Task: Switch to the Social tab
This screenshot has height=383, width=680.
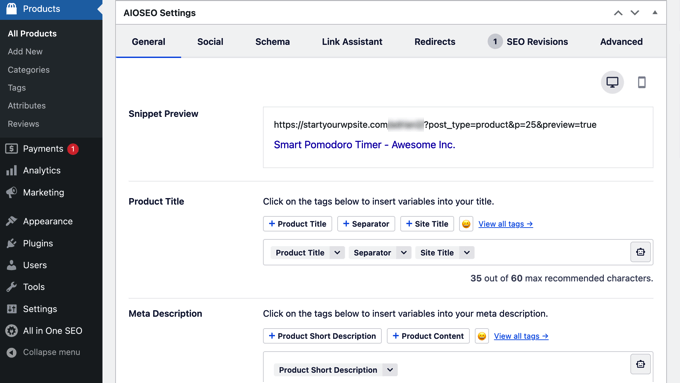Action: pyautogui.click(x=210, y=42)
